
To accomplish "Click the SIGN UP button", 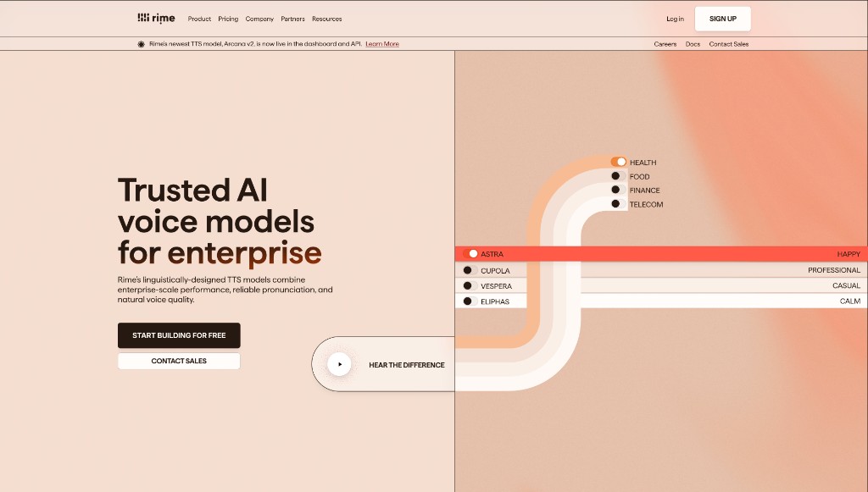I will tap(722, 19).
